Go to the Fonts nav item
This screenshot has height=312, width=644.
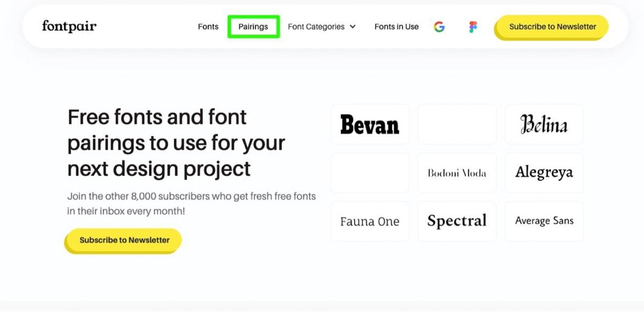click(x=208, y=27)
